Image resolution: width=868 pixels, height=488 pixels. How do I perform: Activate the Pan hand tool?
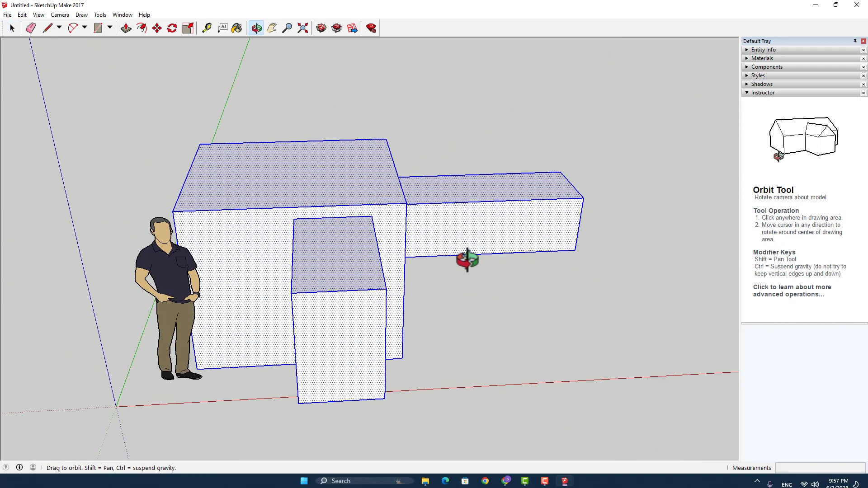pos(272,28)
